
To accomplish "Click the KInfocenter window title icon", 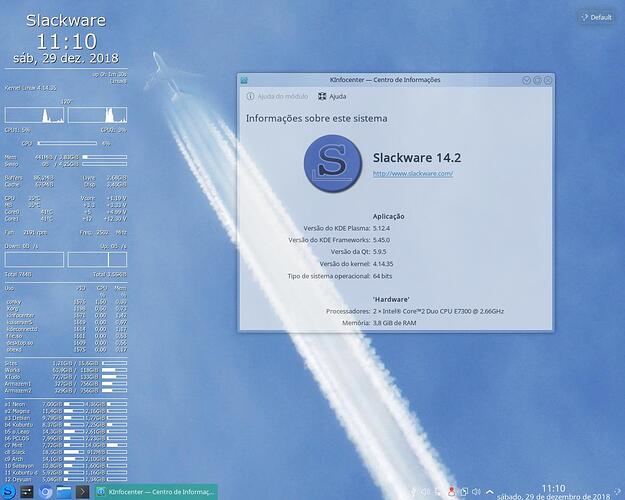I will pyautogui.click(x=244, y=80).
